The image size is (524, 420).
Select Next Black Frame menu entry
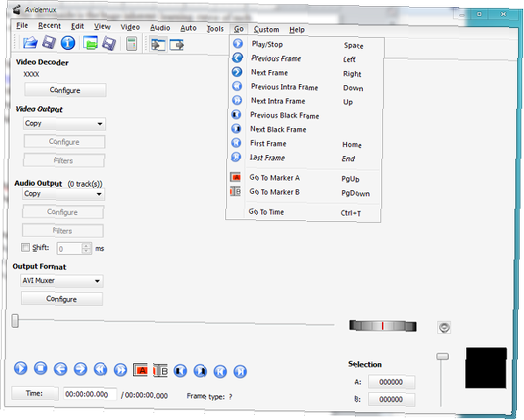pyautogui.click(x=304, y=130)
